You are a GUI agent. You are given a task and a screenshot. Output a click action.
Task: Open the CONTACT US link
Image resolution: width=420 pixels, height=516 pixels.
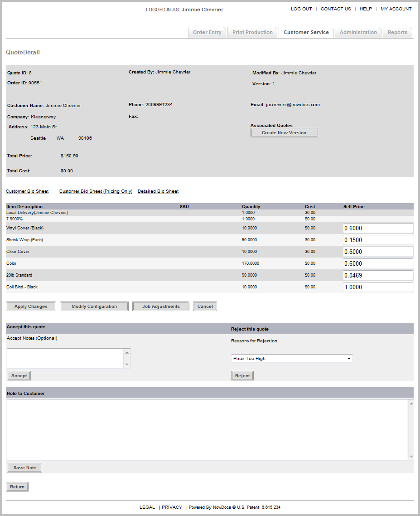coord(336,9)
